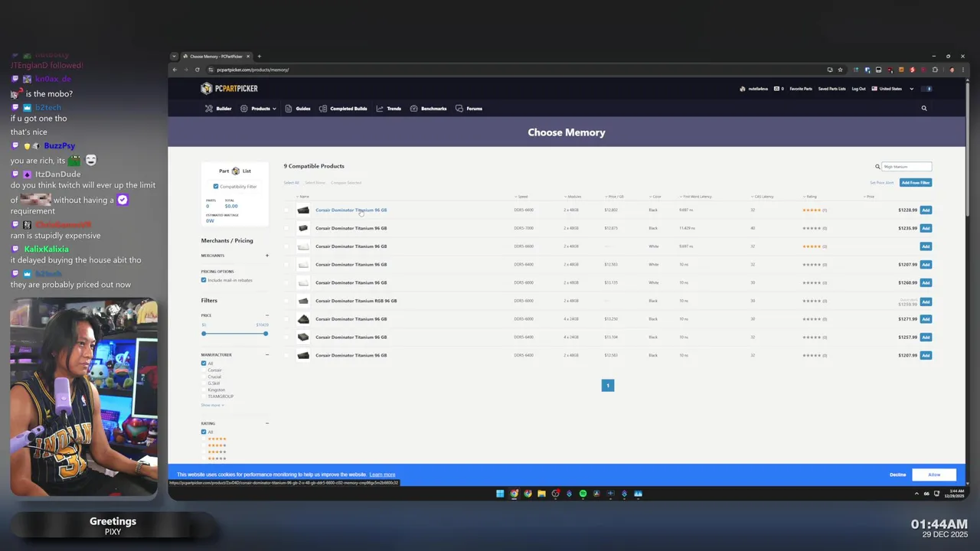
Task: Open Spotify from the taskbar
Action: [x=583, y=494]
